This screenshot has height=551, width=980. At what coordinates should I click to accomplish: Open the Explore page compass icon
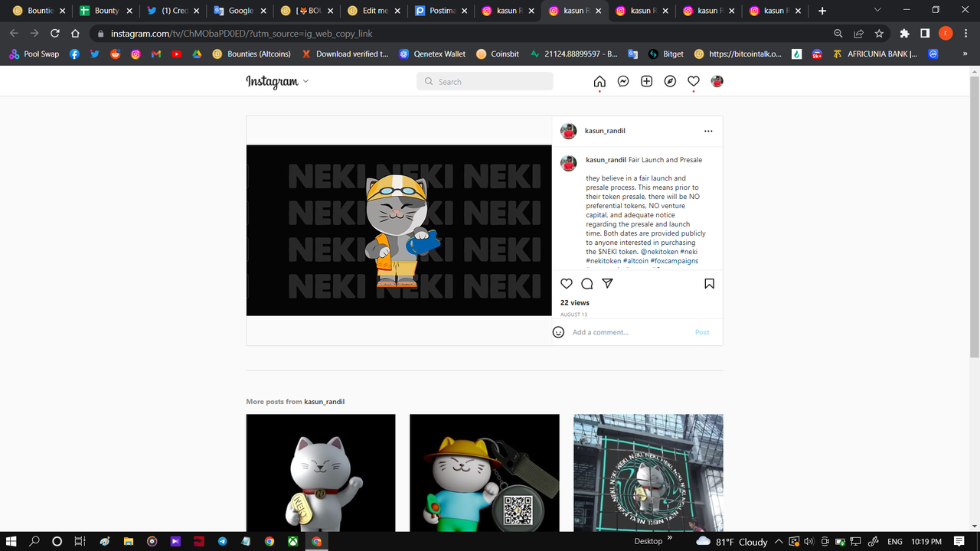(x=670, y=80)
